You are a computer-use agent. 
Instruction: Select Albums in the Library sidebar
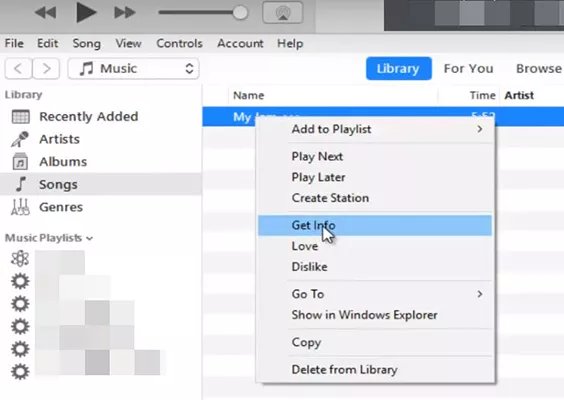[63, 162]
